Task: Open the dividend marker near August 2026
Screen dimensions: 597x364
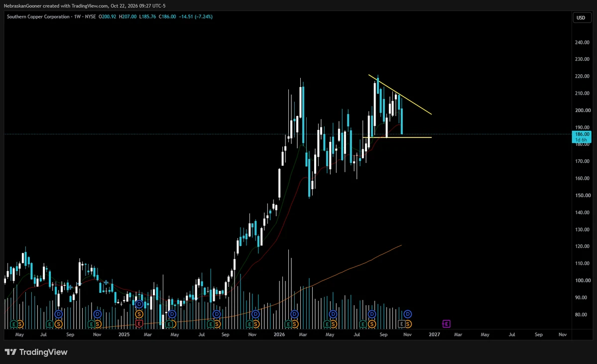Action: [x=372, y=314]
